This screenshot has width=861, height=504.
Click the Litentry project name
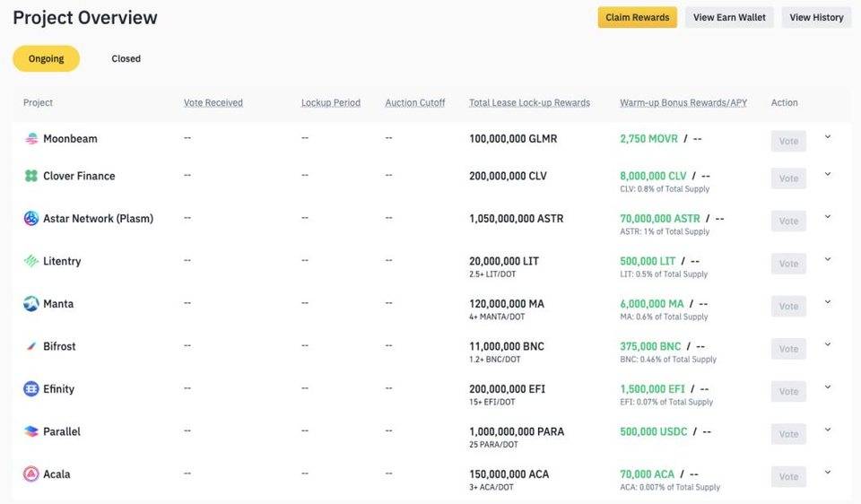tap(62, 261)
